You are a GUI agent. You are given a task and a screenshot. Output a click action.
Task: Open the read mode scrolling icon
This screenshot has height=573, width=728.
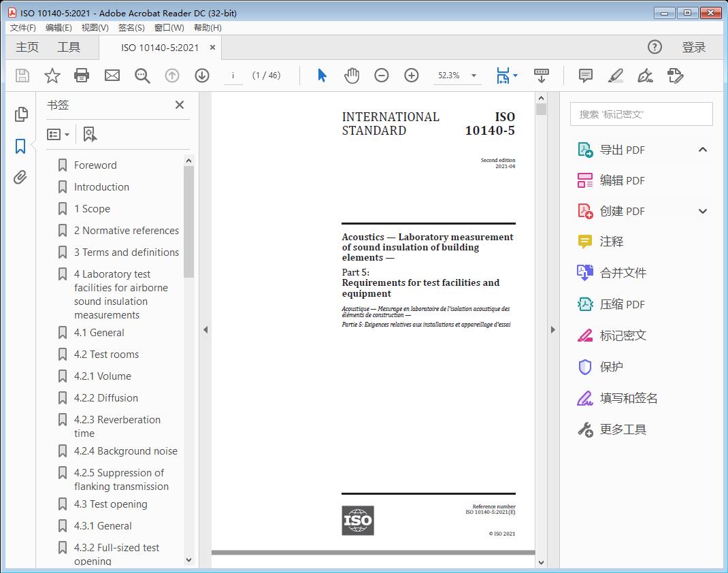pyautogui.click(x=542, y=76)
